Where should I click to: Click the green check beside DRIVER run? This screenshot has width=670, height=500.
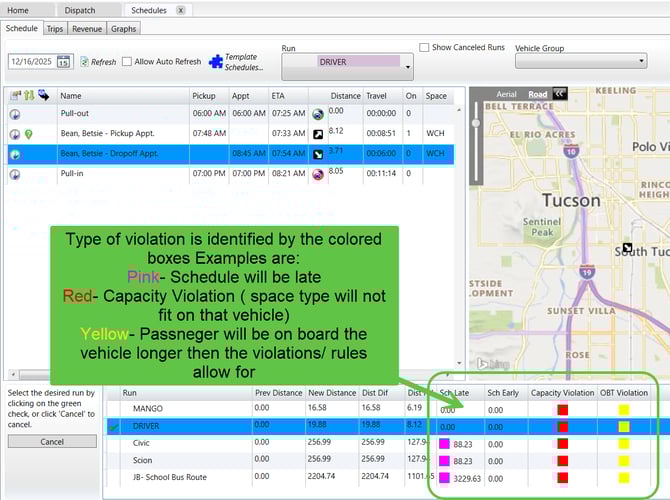point(113,427)
